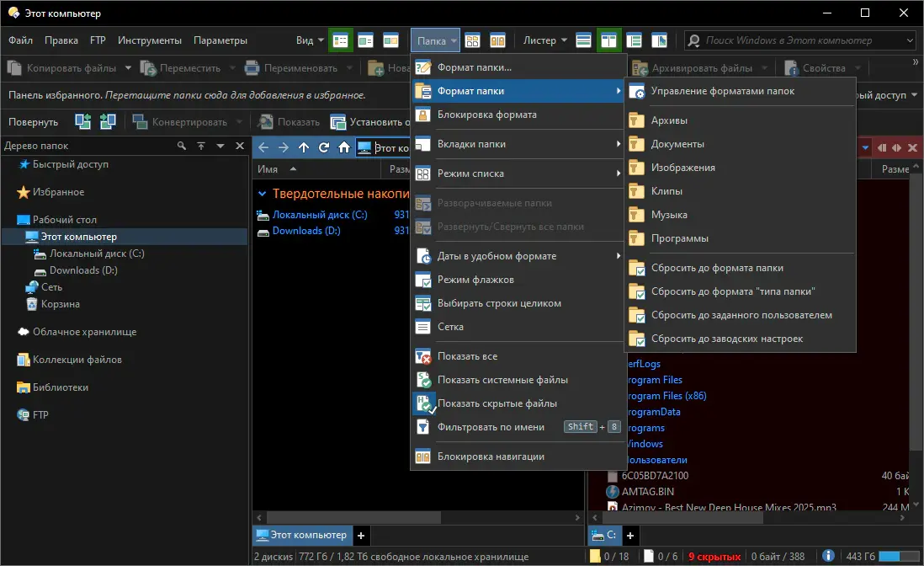Open Управление форматами папок

point(741,91)
